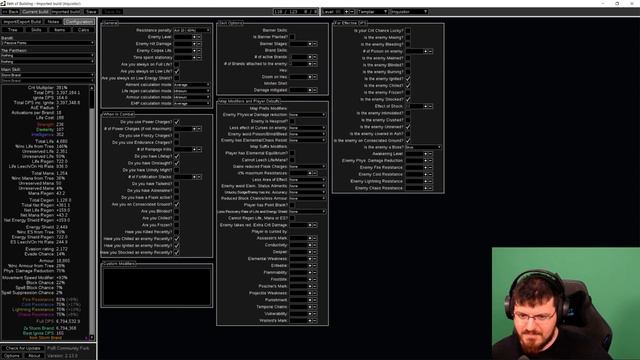Image resolution: width=640 pixels, height=360 pixels.
Task: Click scroll down arrow of stats list
Action: click(92, 337)
